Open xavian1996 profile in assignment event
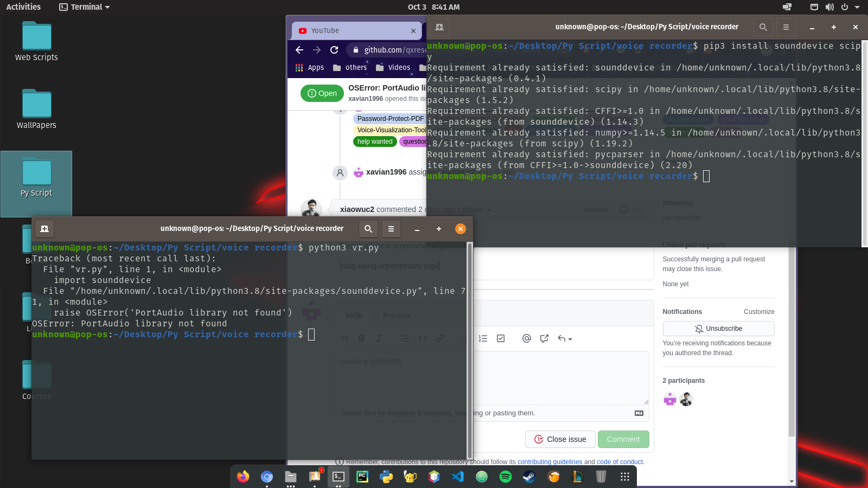Viewport: 868px width, 488px height. click(386, 172)
